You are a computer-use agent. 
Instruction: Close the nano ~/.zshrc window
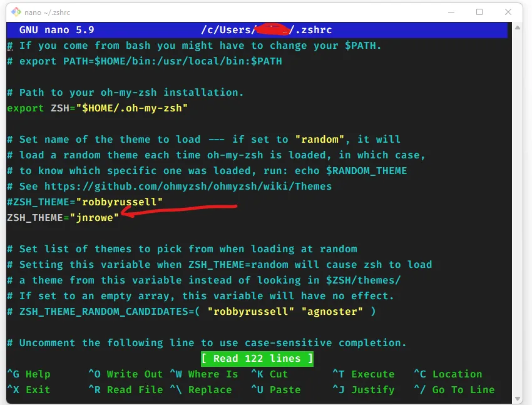coord(509,12)
